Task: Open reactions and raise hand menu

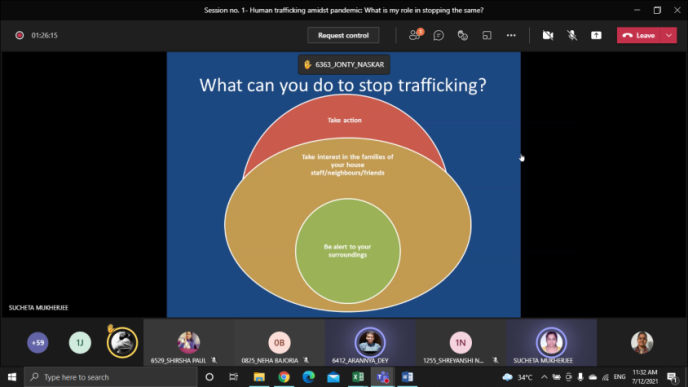Action: coord(462,35)
